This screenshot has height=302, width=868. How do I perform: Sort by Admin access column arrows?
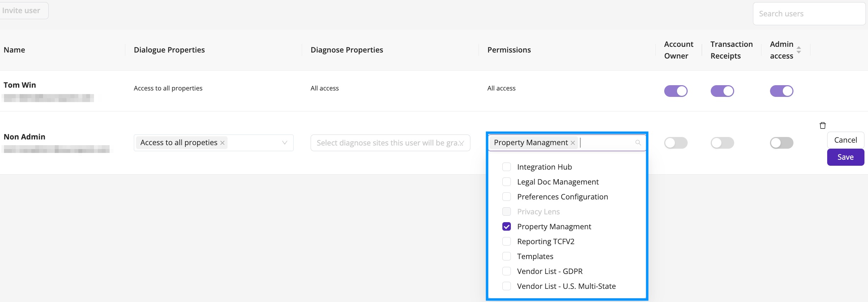point(799,50)
